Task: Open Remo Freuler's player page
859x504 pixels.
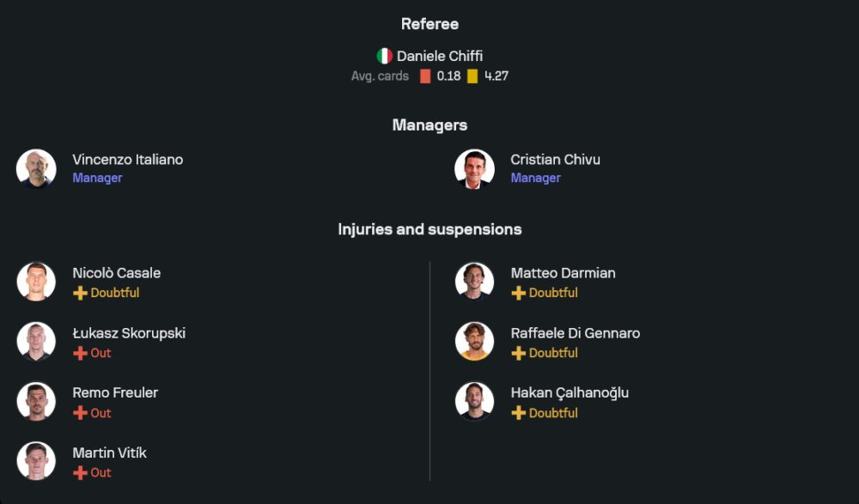Action: 115,392
